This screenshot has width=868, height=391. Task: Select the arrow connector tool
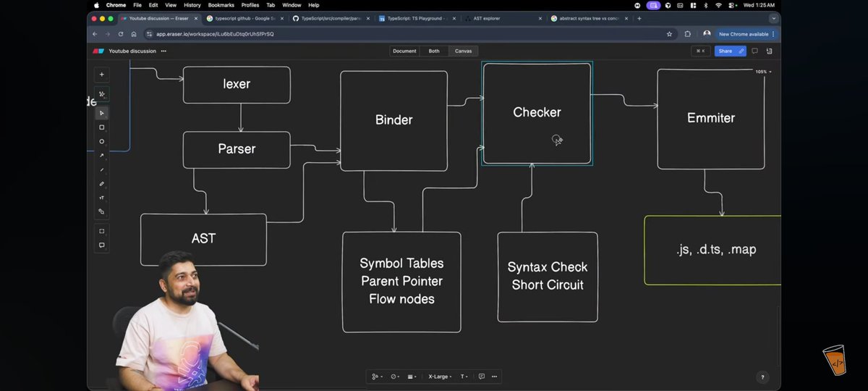coord(101,156)
